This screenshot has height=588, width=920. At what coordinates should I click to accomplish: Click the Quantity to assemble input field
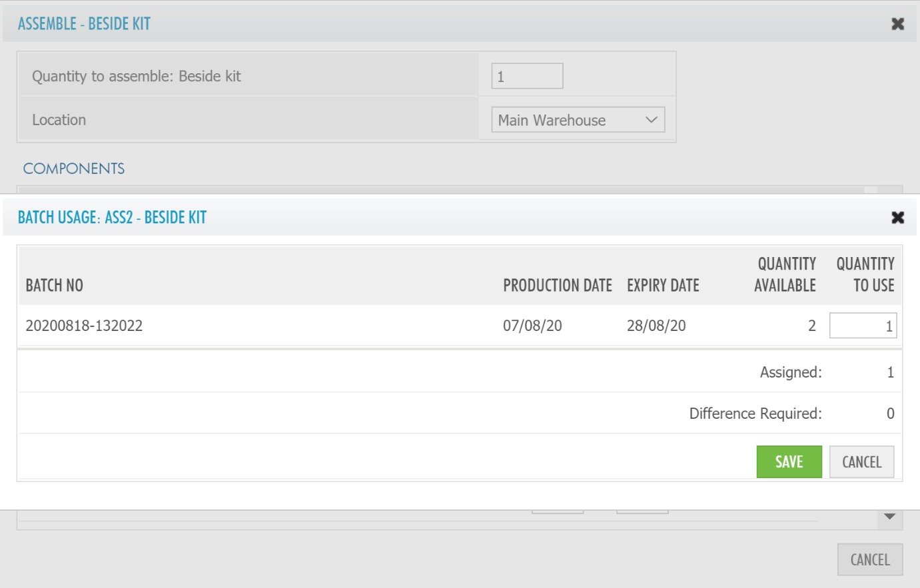pos(527,76)
